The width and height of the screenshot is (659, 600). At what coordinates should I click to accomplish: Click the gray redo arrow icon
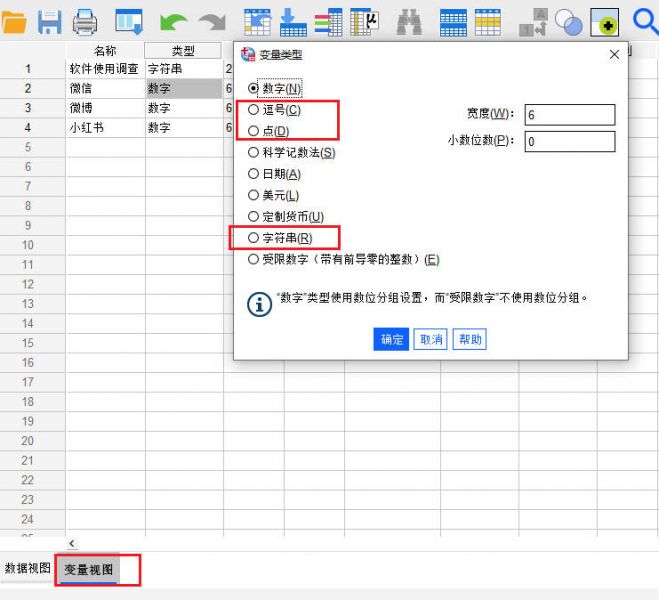pos(213,22)
